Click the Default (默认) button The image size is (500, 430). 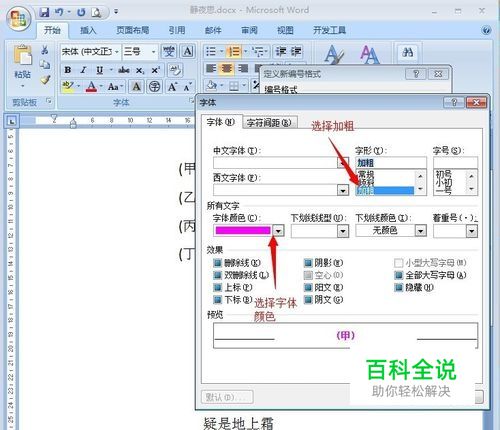227,397
